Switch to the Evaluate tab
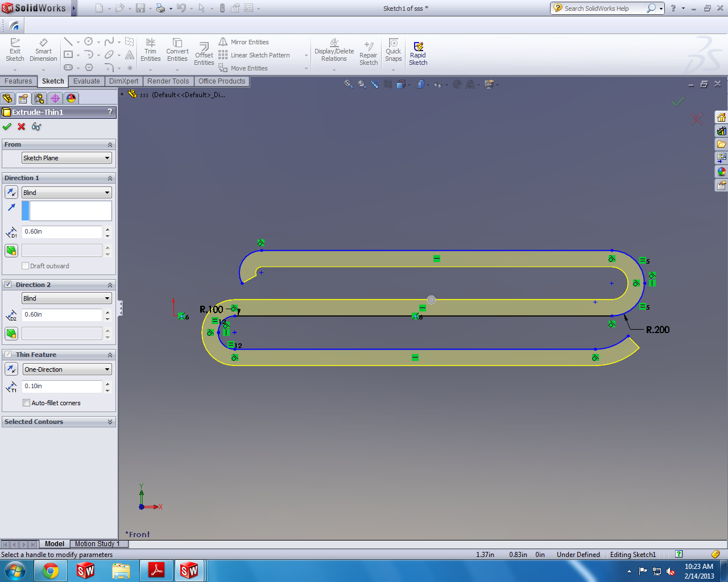Viewport: 728px width, 582px height. pyautogui.click(x=86, y=81)
